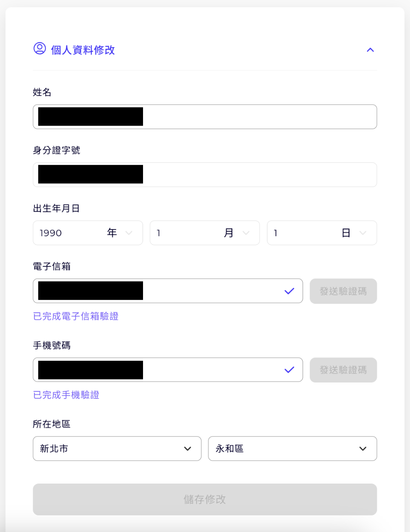Click the 已完成電子信箱驗證 link text
Viewport: 410px width, 532px height.
[x=76, y=316]
